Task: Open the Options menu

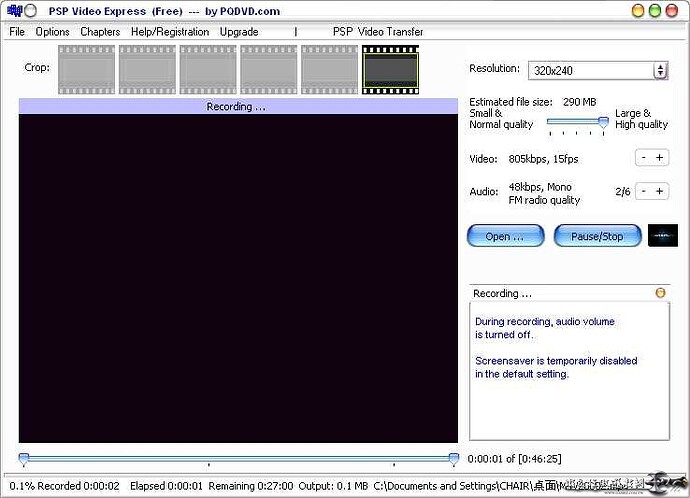Action: point(52,32)
